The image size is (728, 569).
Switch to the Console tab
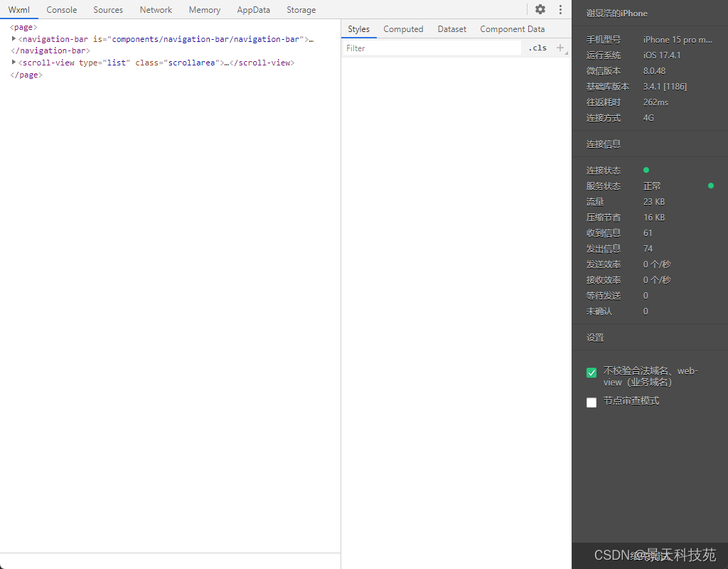click(62, 10)
